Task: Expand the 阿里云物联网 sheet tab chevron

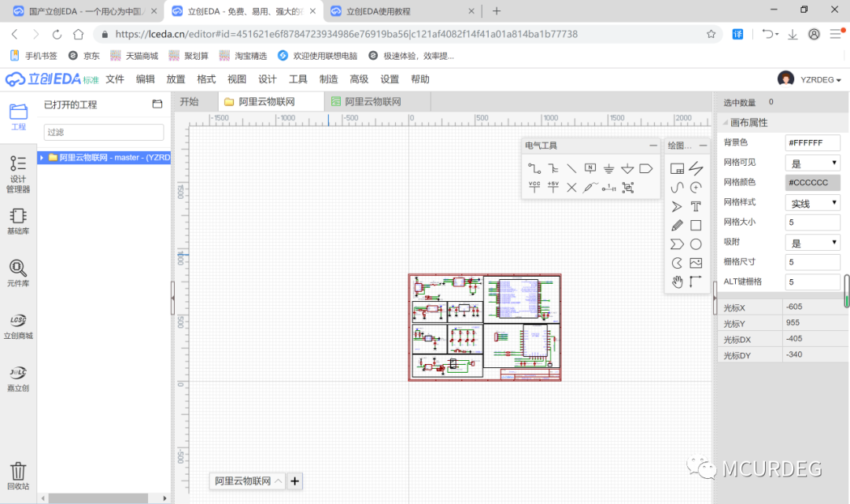Action: click(x=278, y=480)
